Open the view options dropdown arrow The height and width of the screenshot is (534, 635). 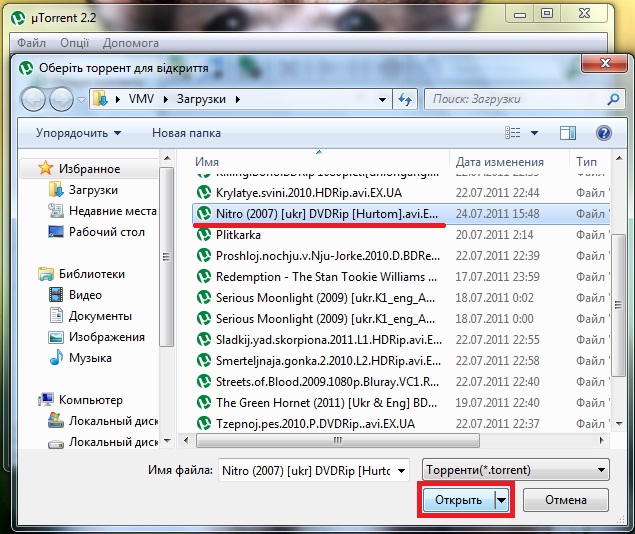535,133
